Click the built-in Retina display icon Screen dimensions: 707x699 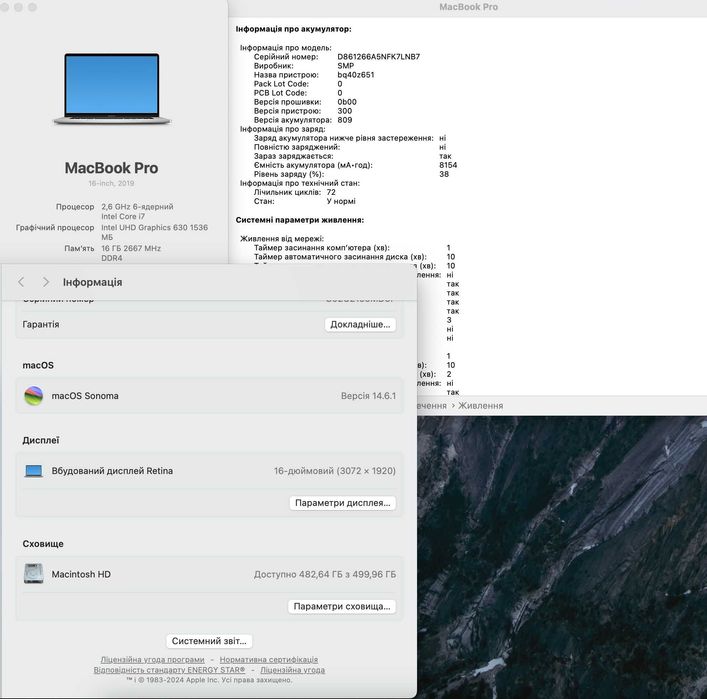tap(33, 471)
